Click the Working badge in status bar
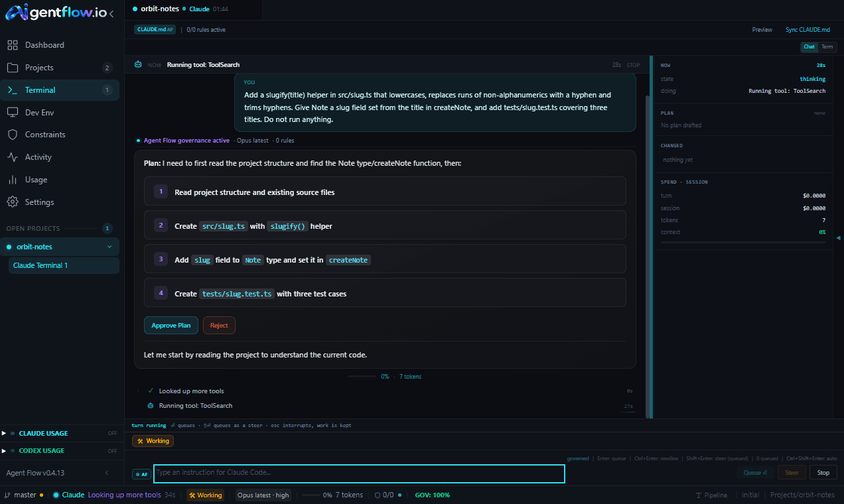Screen dimensions: 844x504 [205, 495]
